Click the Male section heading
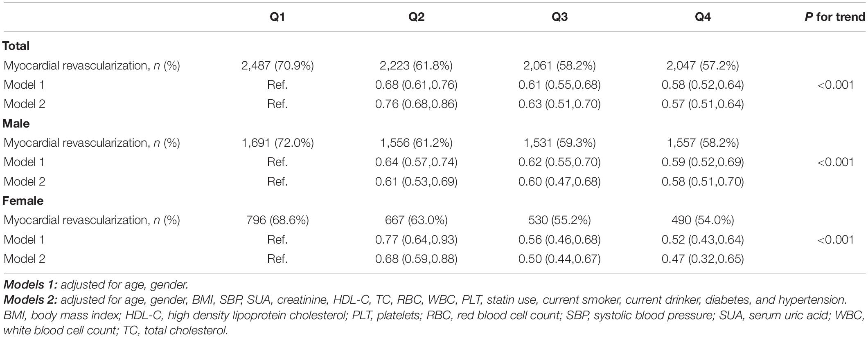This screenshot has height=338, width=868. (16, 123)
